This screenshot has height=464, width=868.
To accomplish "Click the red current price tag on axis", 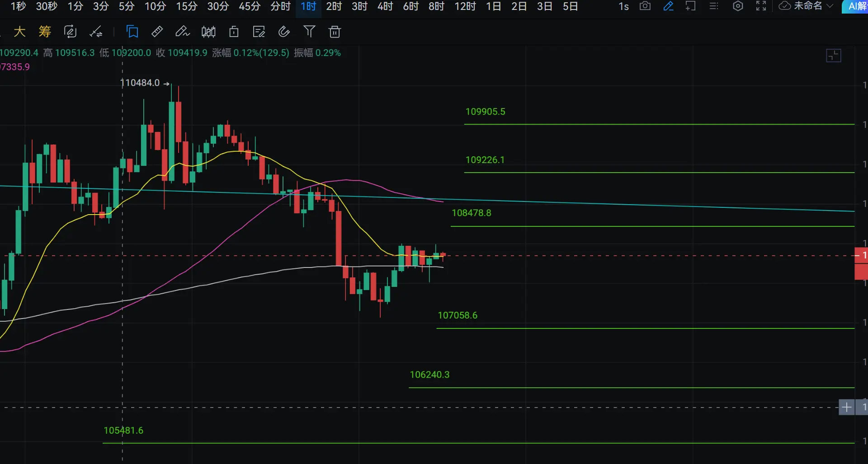I will [861, 256].
